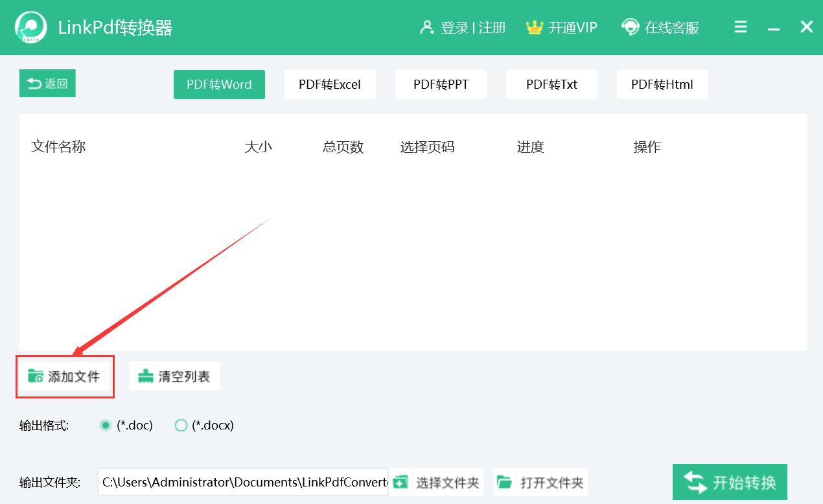Open 在线客服 support link
The width and height of the screenshot is (823, 504).
(672, 28)
